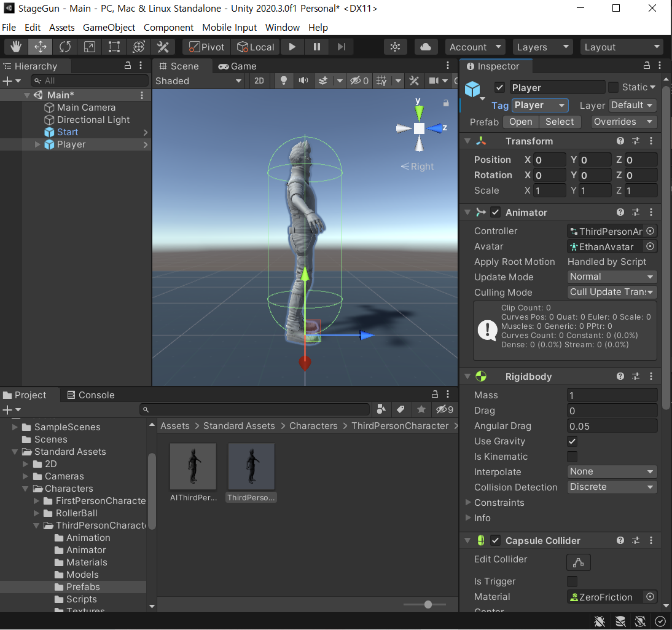Open Collision Detection Discrete dropdown

pos(612,487)
